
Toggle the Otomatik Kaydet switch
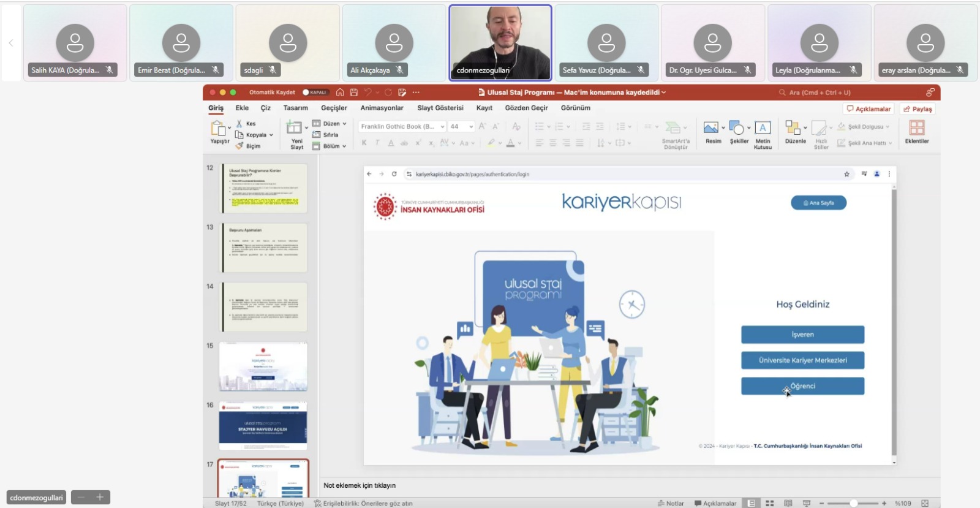point(315,93)
